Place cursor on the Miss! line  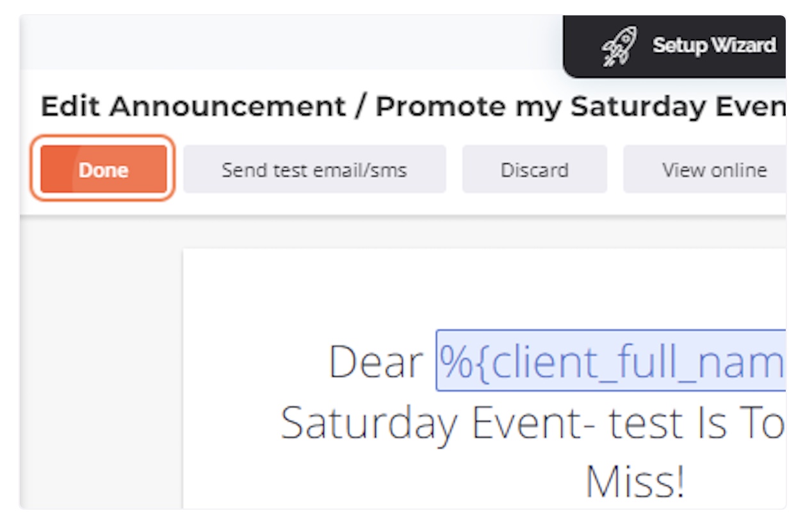(x=635, y=482)
